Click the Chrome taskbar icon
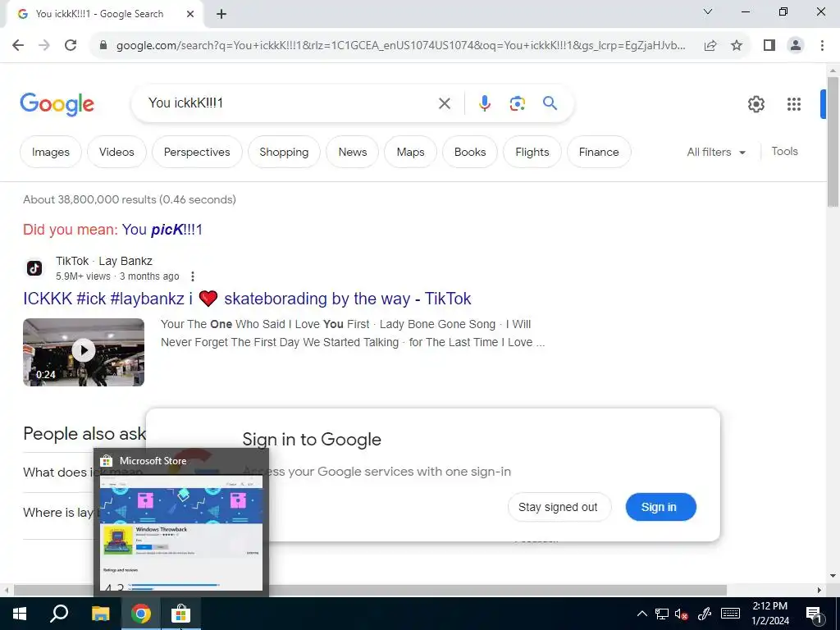 [x=140, y=614]
